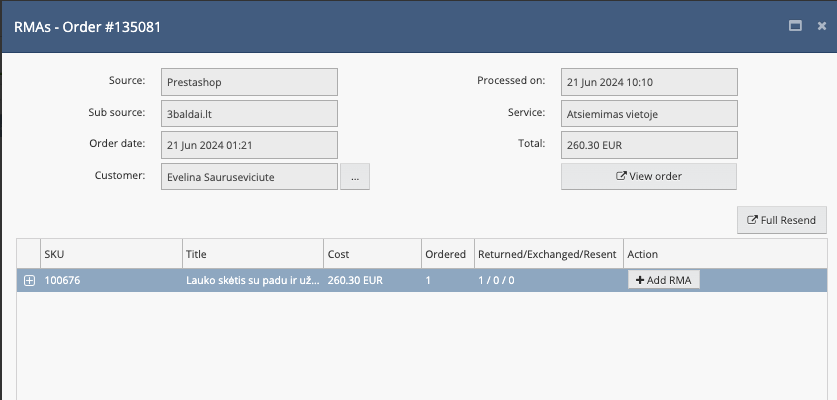Click the Order date field
837x400 pixels.
249,145
